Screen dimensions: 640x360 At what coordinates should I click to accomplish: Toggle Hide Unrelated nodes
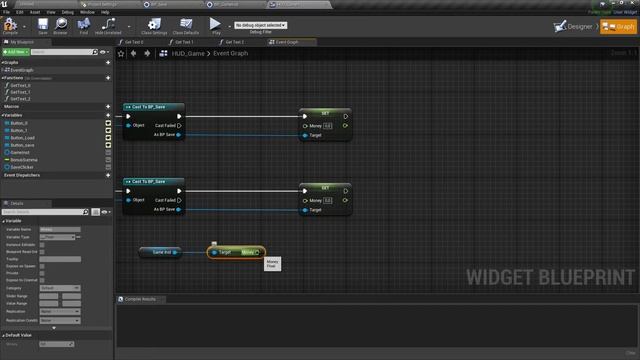point(108,26)
